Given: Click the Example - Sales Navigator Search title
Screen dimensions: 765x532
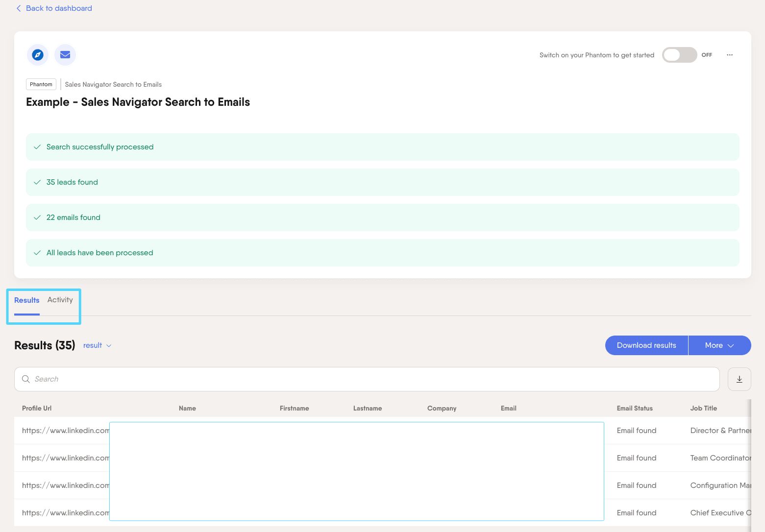Looking at the screenshot, I should tap(138, 102).
